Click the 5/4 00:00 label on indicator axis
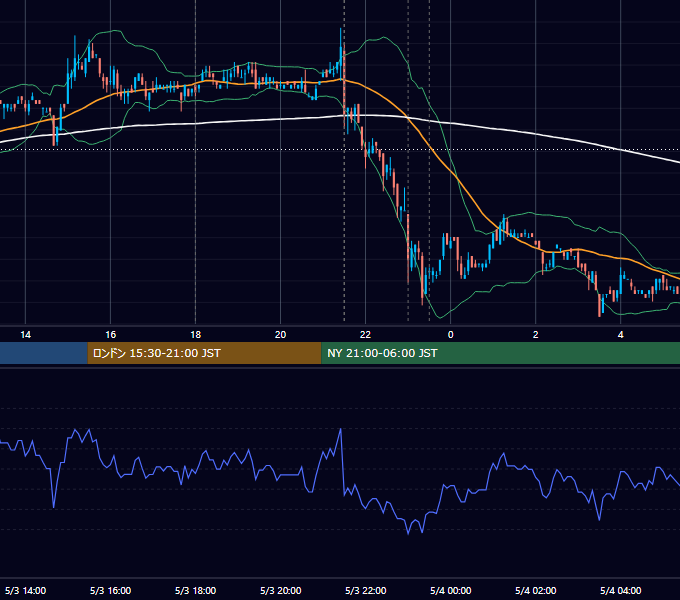680x600 pixels. 451,590
